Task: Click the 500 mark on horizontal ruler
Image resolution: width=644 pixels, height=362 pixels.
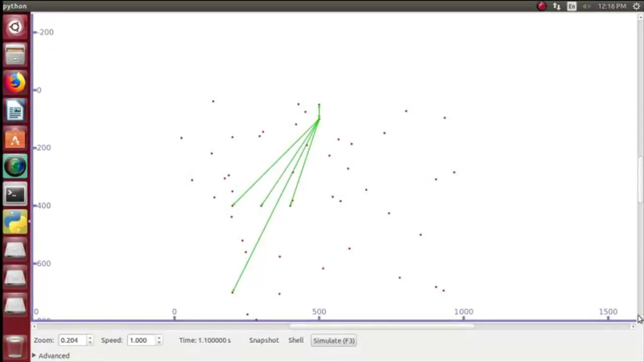Action: pos(319,312)
